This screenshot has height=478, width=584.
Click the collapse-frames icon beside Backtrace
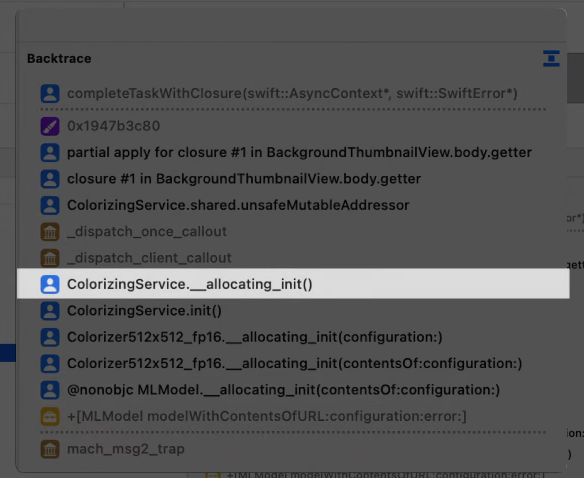pos(551,58)
